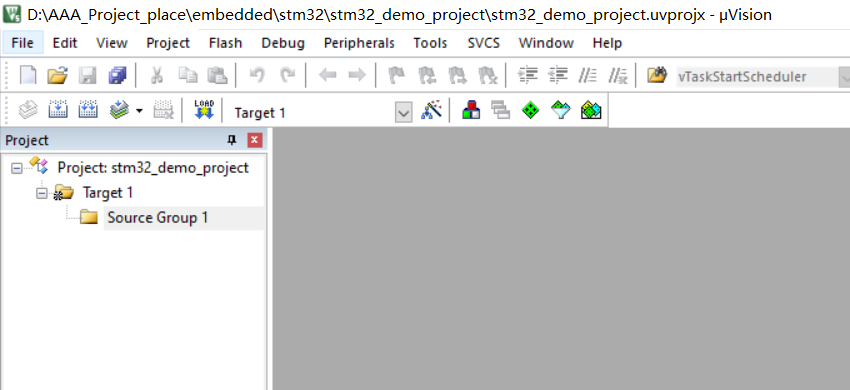Create a new file with toolbar icon

28,75
